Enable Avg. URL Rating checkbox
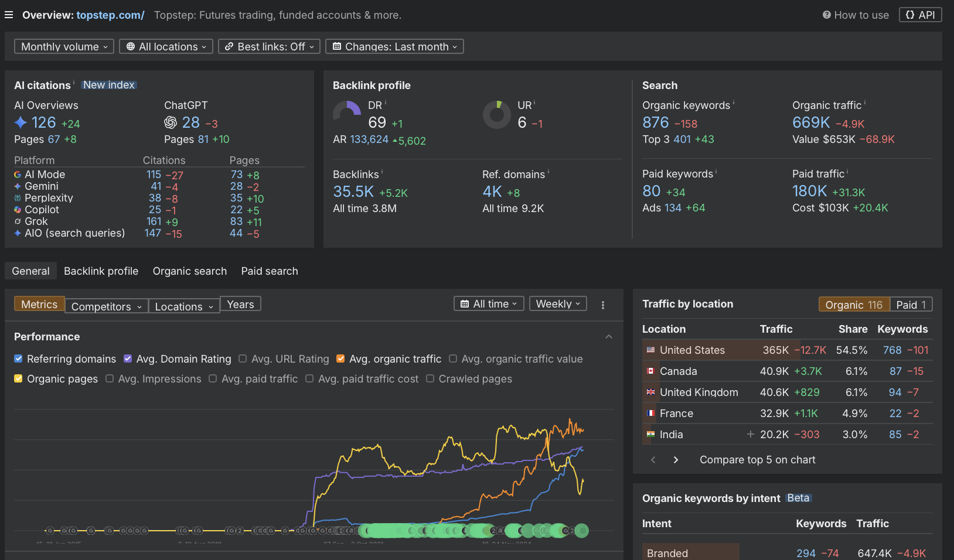Image resolution: width=954 pixels, height=560 pixels. [x=243, y=358]
